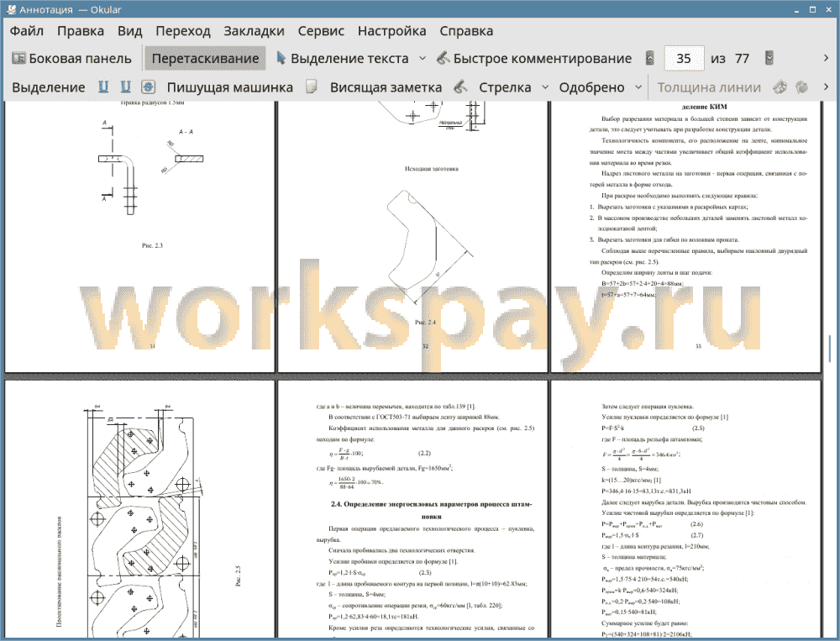Click the last palette icon on annotation toolbar
Image resolution: width=840 pixels, height=641 pixels.
tap(801, 87)
